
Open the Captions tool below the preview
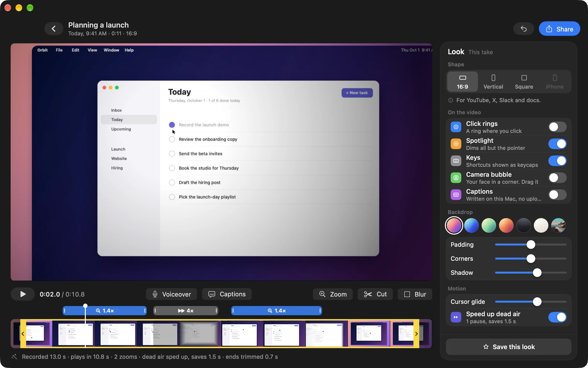point(227,294)
